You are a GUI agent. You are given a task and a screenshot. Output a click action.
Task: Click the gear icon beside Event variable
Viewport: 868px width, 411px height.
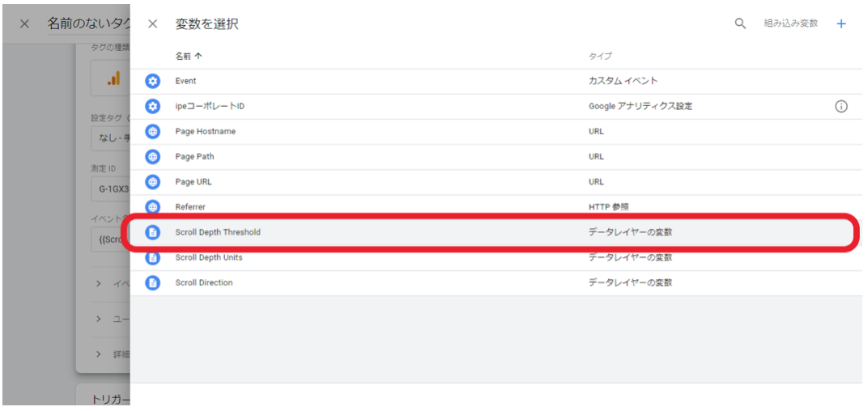coord(153,81)
